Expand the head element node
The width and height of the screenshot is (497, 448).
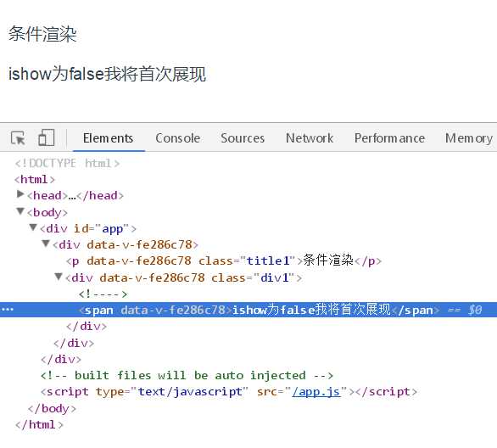tap(20, 194)
